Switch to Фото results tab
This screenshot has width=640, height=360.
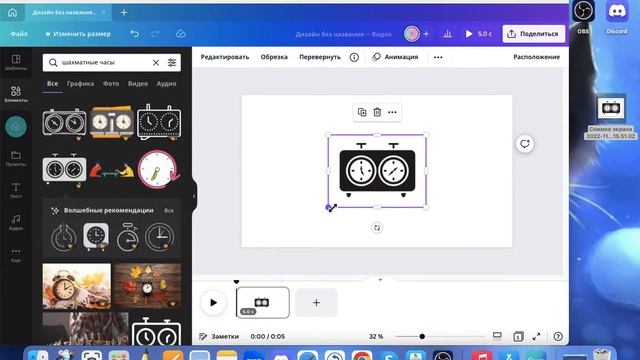111,84
